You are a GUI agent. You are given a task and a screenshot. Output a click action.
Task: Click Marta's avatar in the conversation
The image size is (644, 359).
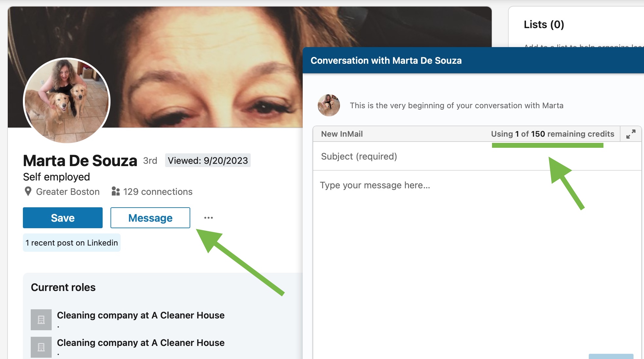(x=329, y=105)
